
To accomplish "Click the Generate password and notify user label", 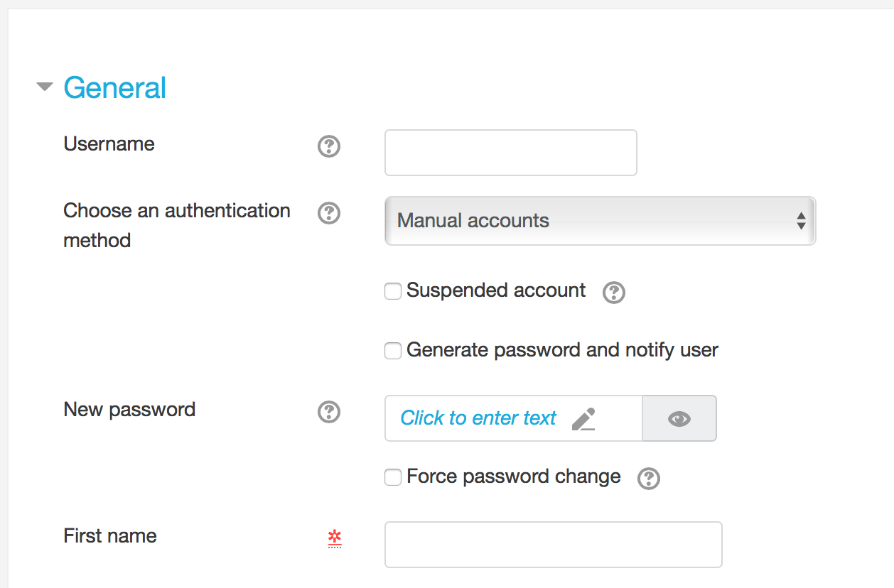I will (562, 350).
